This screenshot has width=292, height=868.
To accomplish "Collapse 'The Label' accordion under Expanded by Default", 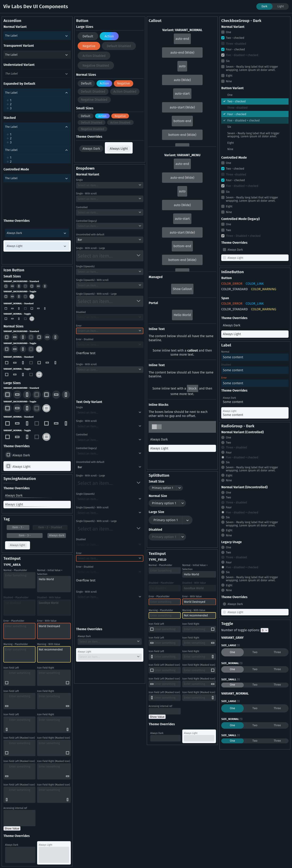I will click(x=37, y=92).
